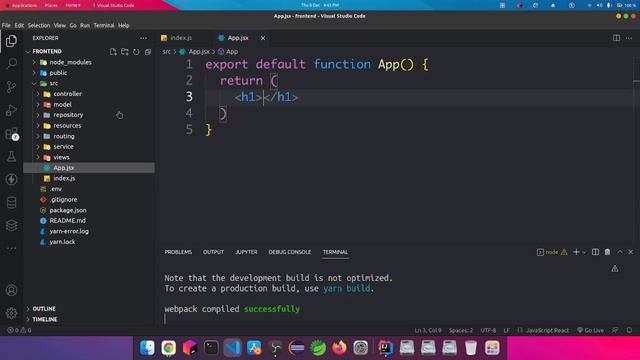Change the Spaces: 2 indentation setting
This screenshot has height=360, width=640.
point(461,330)
